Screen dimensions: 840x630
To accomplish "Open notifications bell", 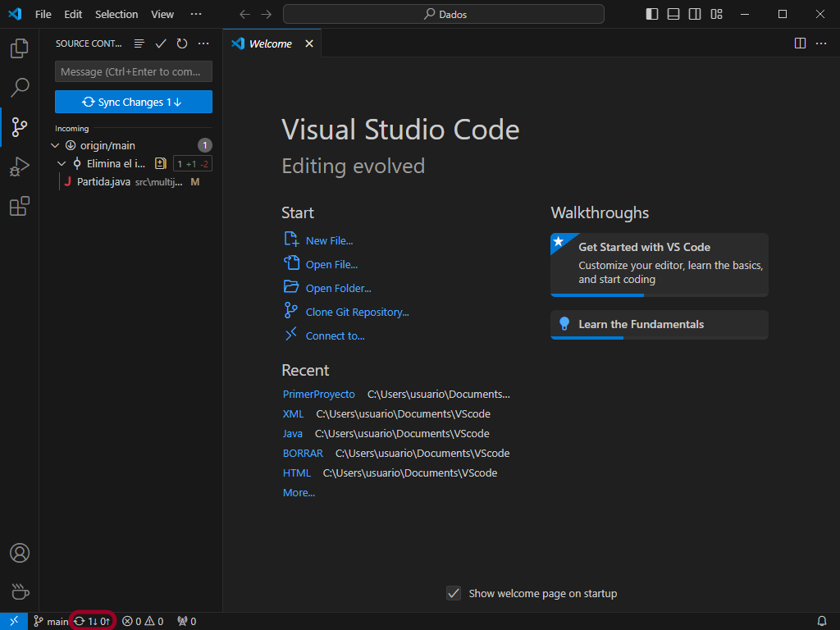I will pos(822,622).
